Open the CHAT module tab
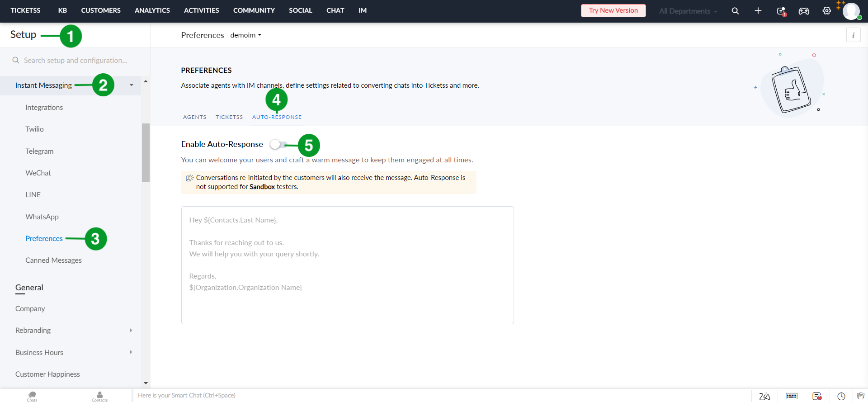The height and width of the screenshot is (402, 868). (335, 10)
